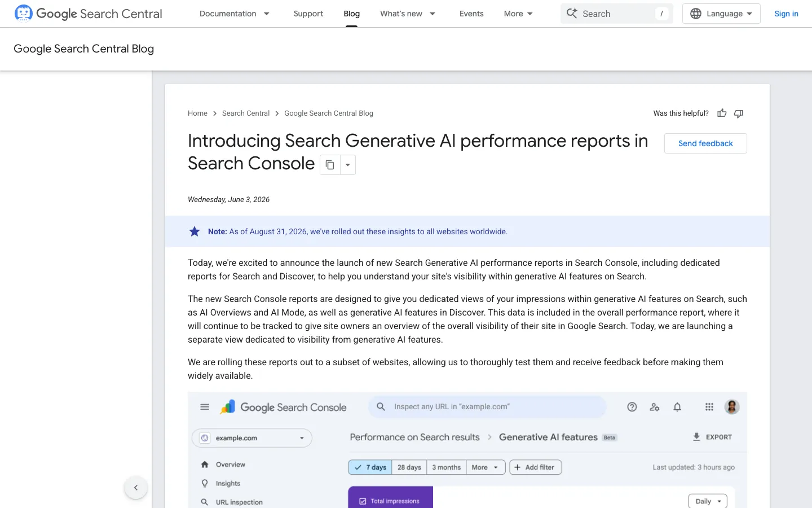Click the Search Console hamburger menu icon
The width and height of the screenshot is (812, 508).
205,407
